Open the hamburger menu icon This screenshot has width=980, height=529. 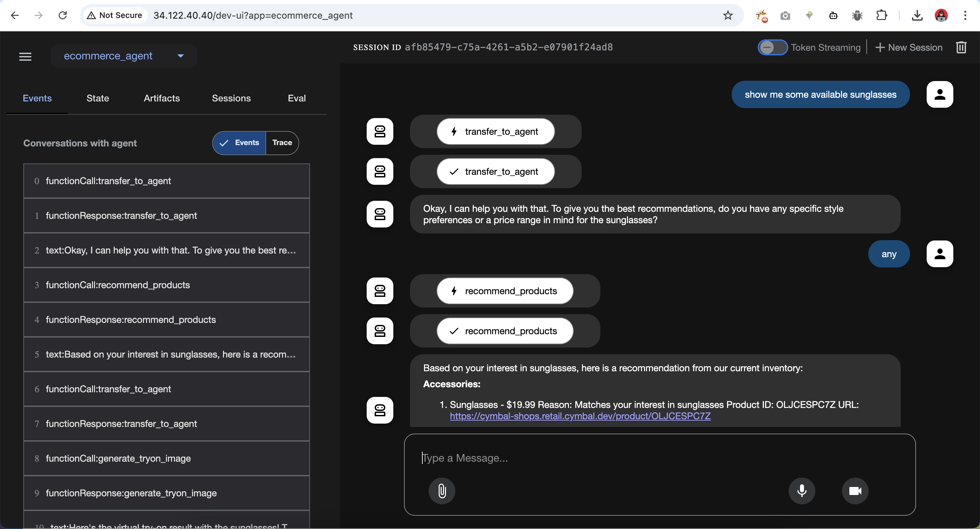tap(25, 56)
